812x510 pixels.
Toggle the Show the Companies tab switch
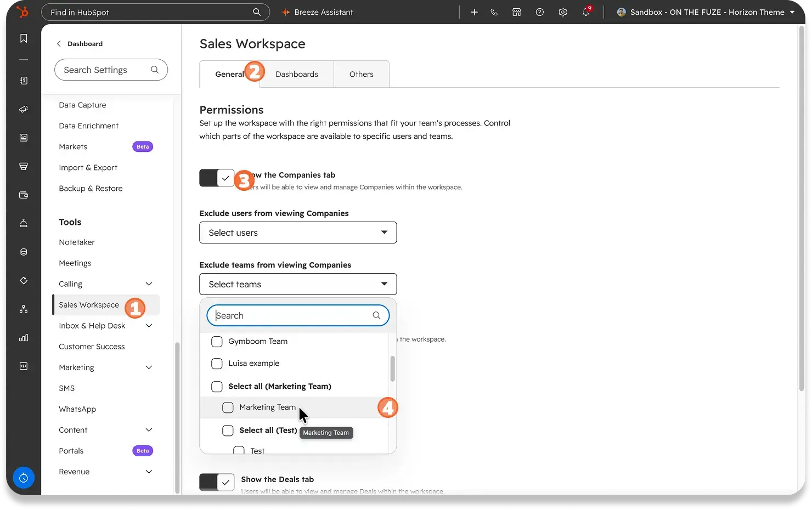tap(217, 178)
